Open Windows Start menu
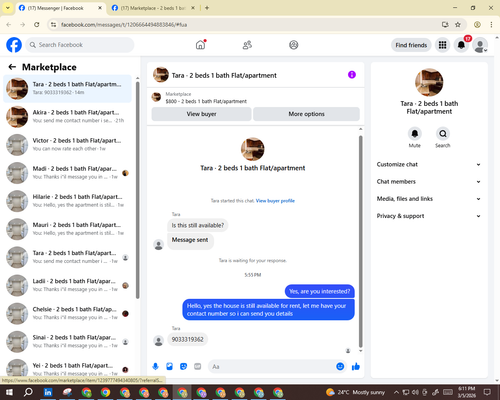This screenshot has height=400, width=500. click(9, 392)
